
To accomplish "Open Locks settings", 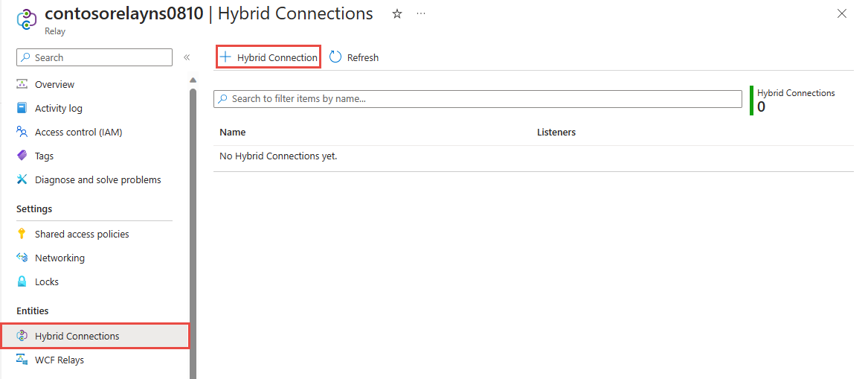I will coord(47,281).
